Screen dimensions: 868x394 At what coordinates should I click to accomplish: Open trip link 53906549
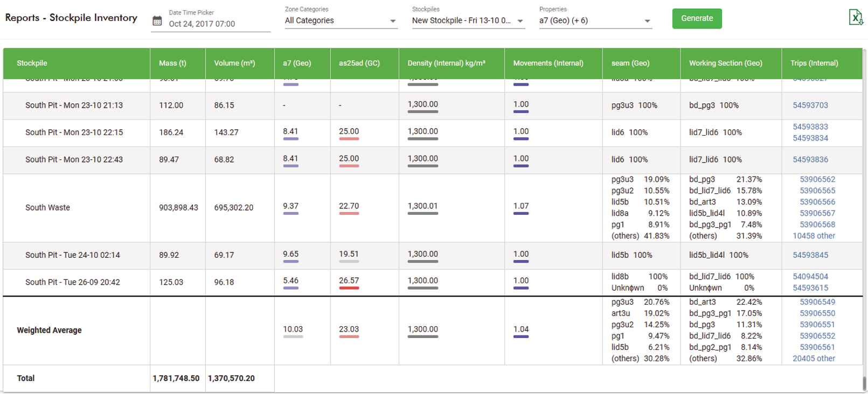pos(817,302)
